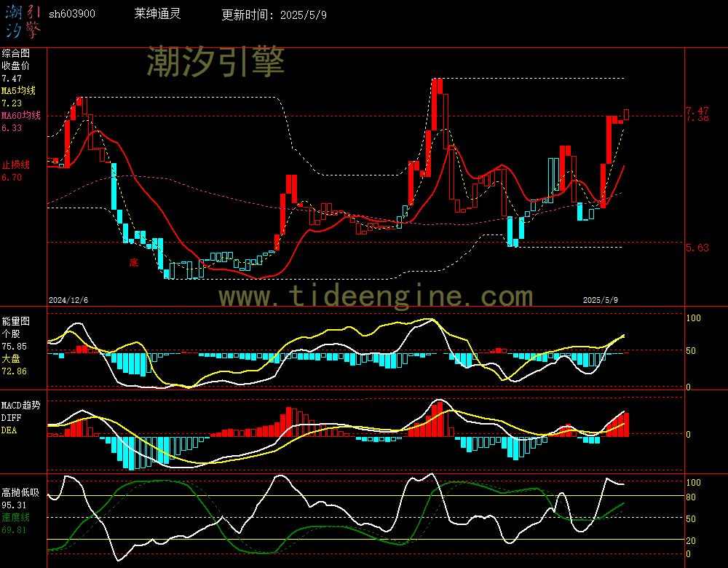Select stock code sh603900 text
The height and width of the screenshot is (568, 728).
(72, 14)
